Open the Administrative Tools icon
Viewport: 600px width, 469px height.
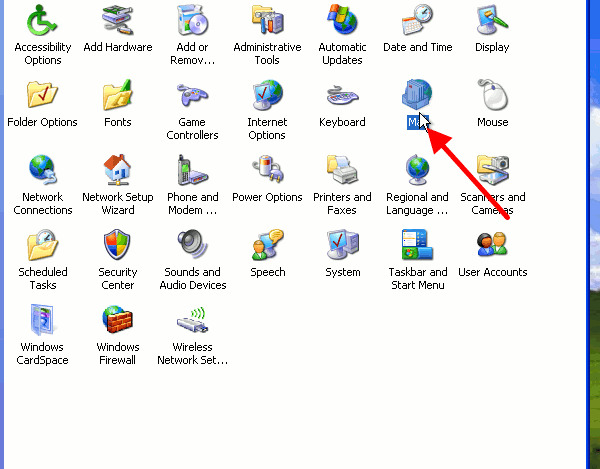point(267,20)
